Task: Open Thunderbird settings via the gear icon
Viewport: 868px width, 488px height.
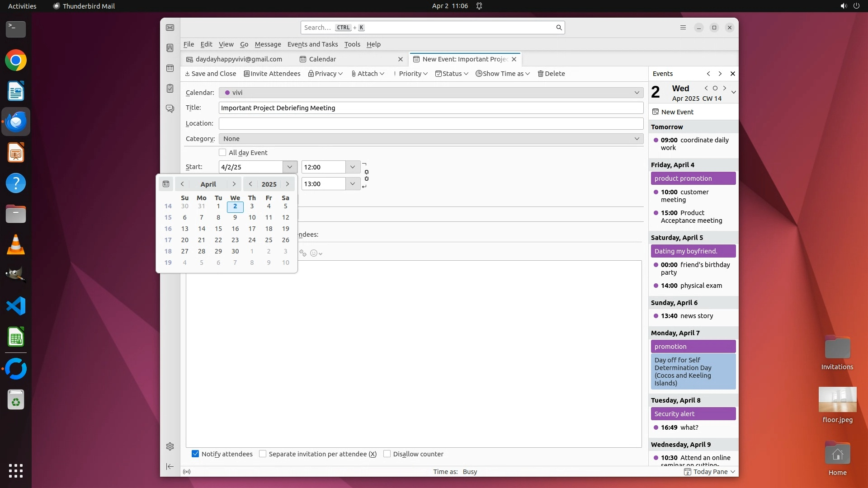Action: click(170, 446)
